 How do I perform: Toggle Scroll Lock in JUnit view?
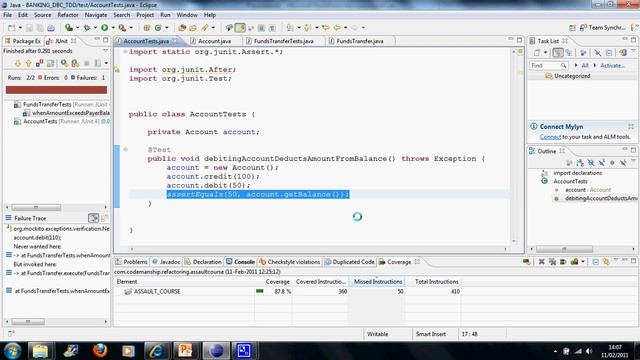click(x=51, y=63)
